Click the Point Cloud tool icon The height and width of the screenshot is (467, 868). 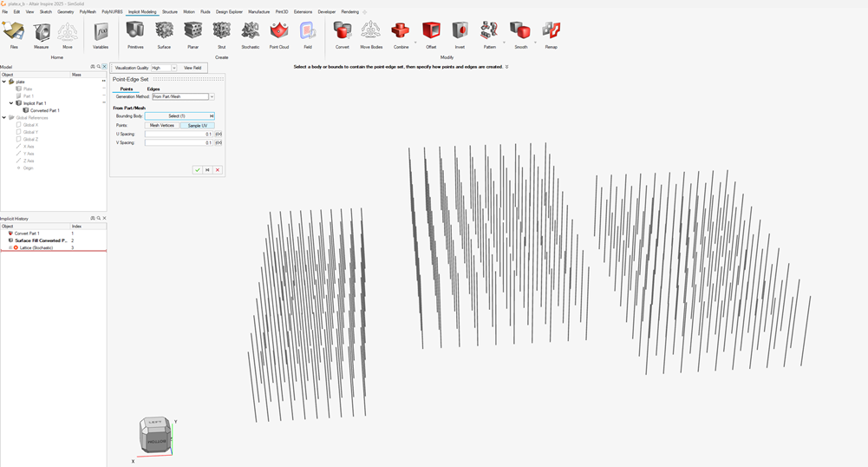(278, 33)
